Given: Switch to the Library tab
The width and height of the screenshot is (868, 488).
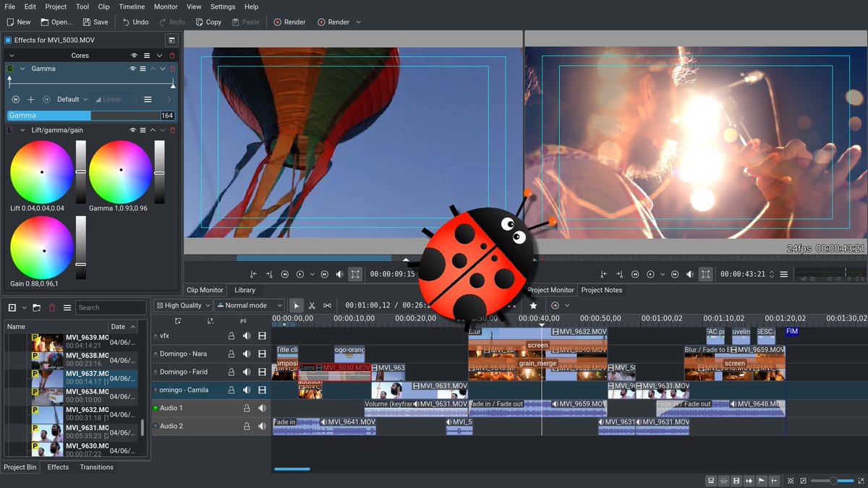Looking at the screenshot, I should tap(244, 290).
